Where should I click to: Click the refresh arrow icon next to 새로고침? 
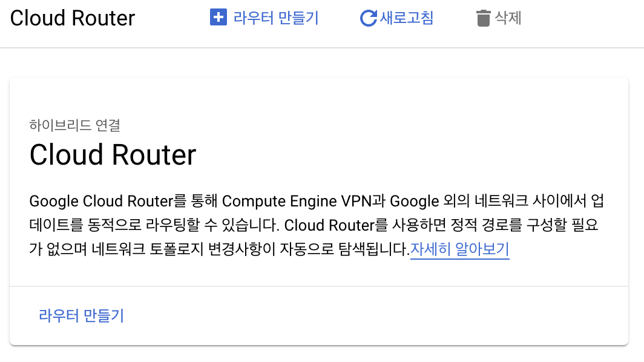pos(369,18)
